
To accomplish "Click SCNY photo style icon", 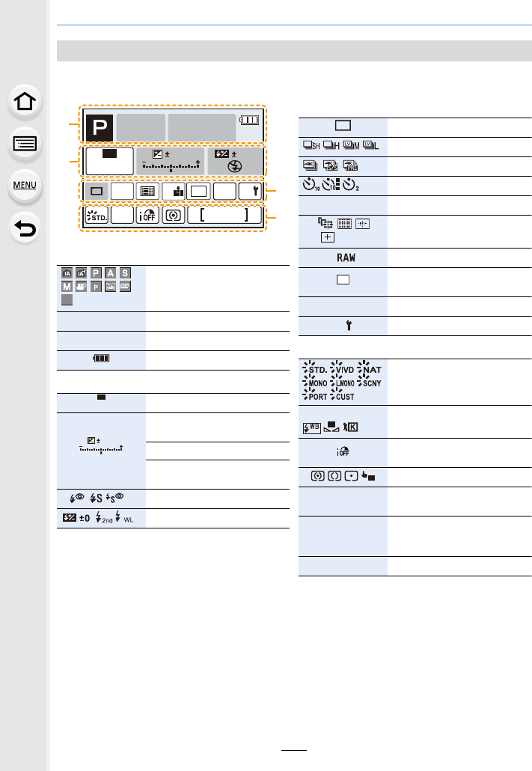I will point(370,382).
